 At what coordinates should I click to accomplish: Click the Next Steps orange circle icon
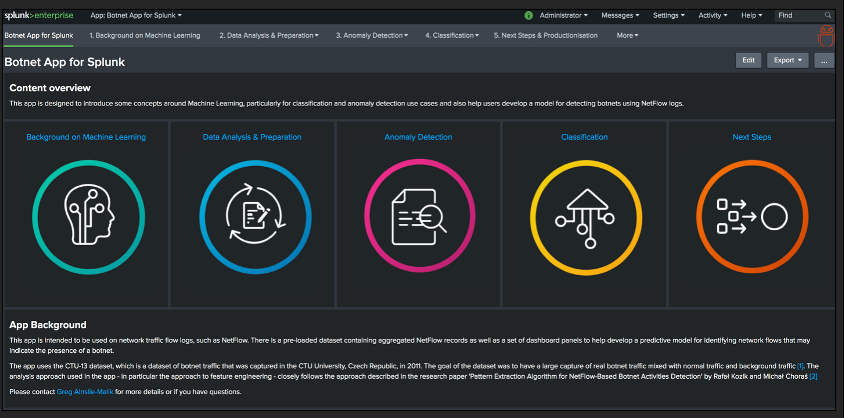pos(752,217)
